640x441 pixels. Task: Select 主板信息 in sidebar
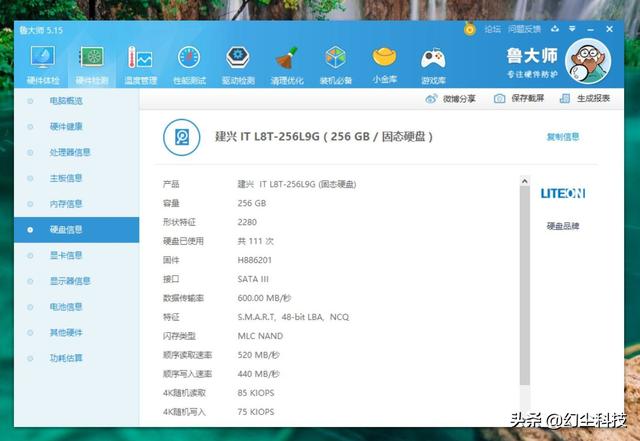point(76,178)
